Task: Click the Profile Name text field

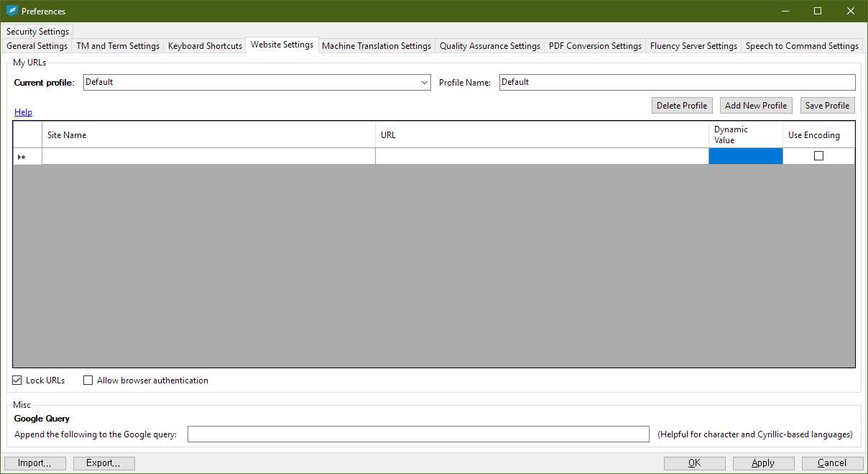Action: pyautogui.click(x=676, y=82)
